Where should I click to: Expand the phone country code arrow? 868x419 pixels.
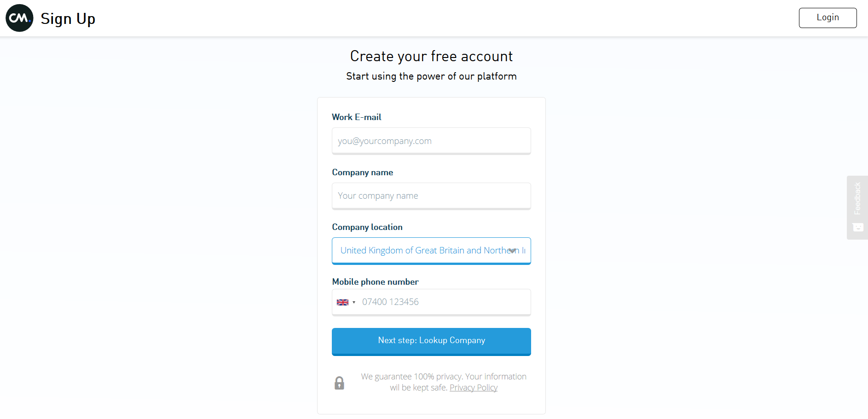(354, 303)
